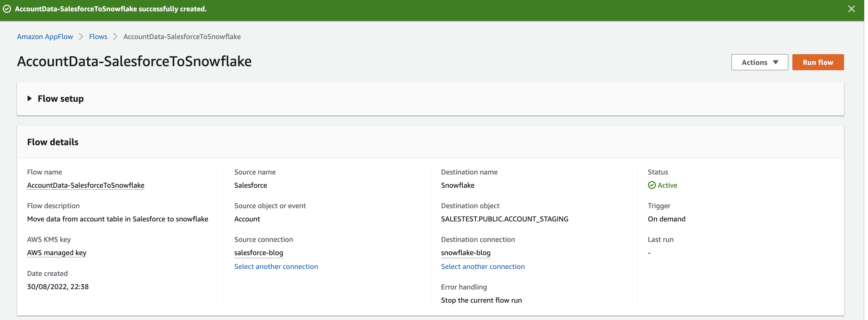Click the Run flow button

818,62
